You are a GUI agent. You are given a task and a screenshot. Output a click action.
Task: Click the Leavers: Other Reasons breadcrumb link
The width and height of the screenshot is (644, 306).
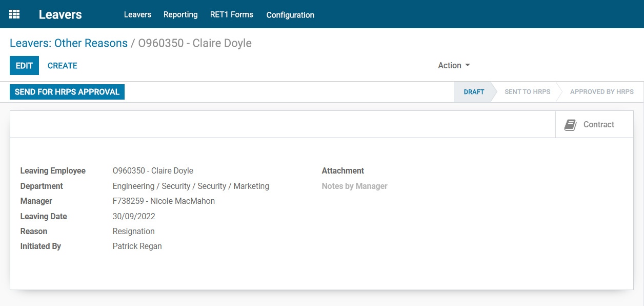(69, 43)
